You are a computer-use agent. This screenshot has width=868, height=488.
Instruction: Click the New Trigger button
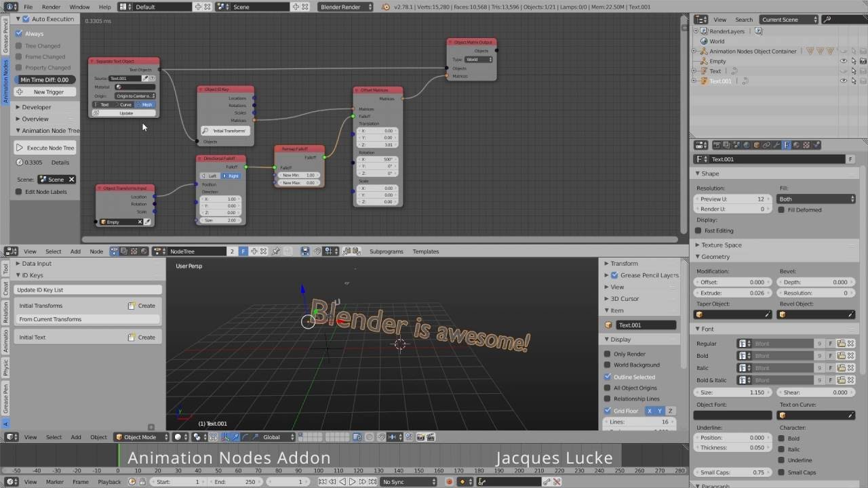point(45,92)
